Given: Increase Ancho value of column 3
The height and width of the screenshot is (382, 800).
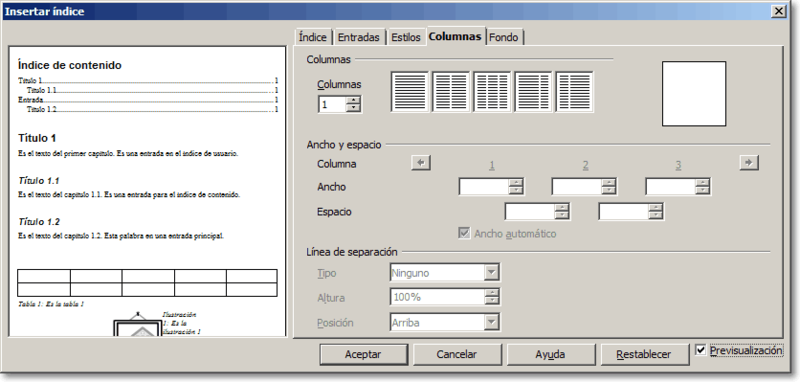Looking at the screenshot, I should pos(703,183).
